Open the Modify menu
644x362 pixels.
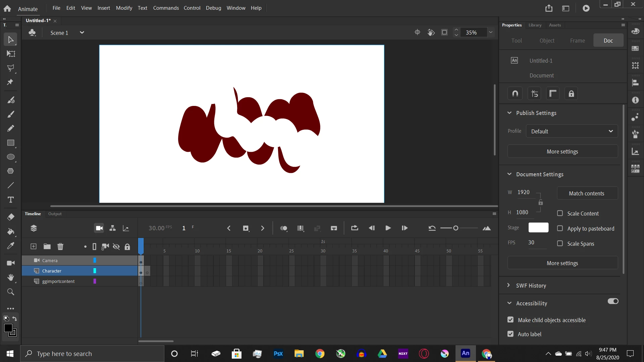(124, 8)
